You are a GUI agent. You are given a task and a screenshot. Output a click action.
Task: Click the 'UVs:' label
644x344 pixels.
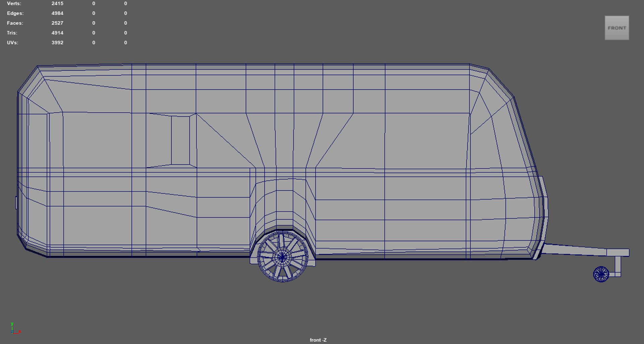click(12, 43)
